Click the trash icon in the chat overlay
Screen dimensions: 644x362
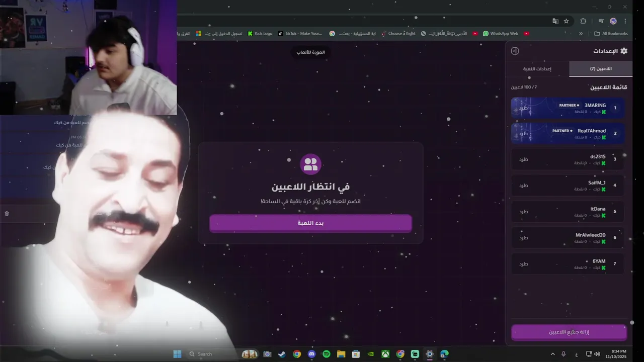pos(7,214)
